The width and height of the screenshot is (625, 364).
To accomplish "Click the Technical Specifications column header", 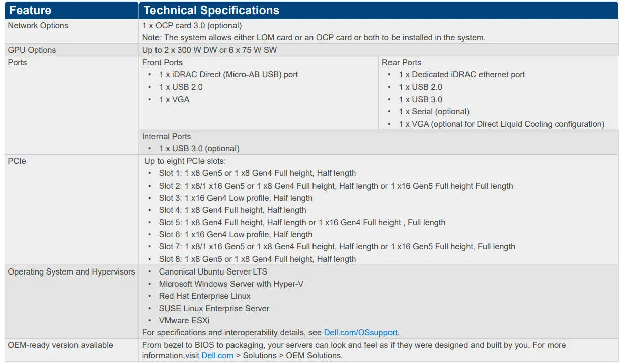I will tap(211, 10).
